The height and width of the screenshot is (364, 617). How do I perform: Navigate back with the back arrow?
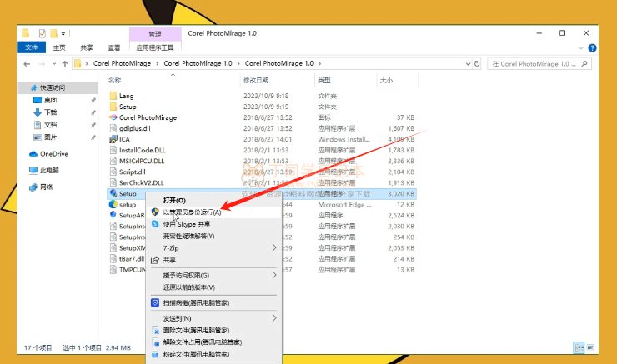click(27, 63)
